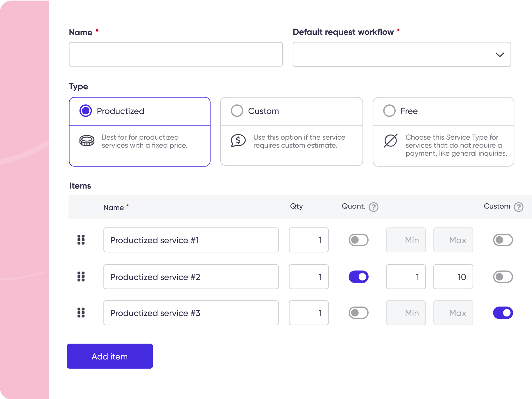Click the Items section heading
Image resolution: width=532 pixels, height=399 pixels.
coord(80,186)
